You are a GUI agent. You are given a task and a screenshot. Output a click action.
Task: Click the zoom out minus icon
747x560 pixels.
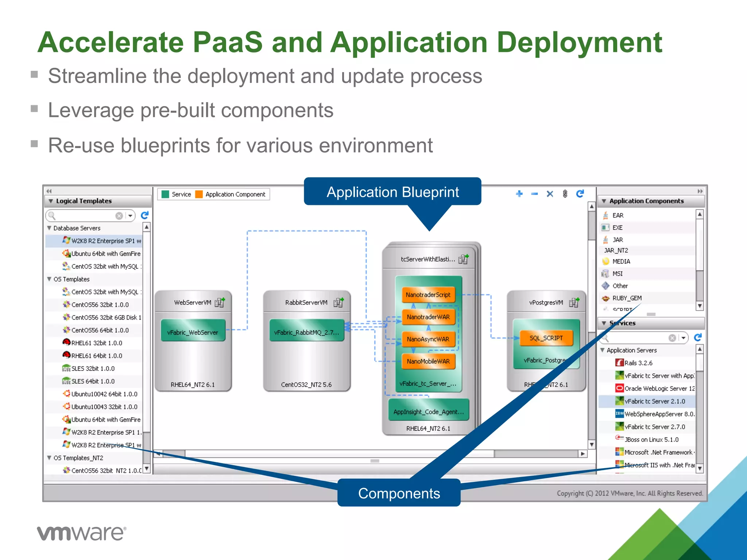click(x=534, y=194)
